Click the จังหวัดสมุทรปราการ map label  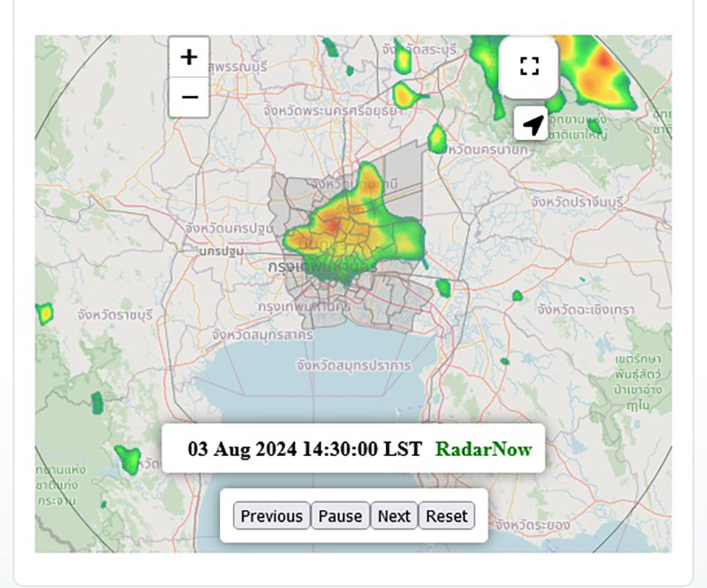click(x=353, y=365)
